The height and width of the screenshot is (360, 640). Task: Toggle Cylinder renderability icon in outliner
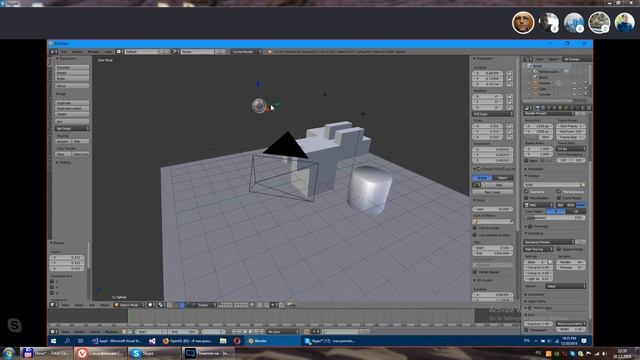click(586, 94)
